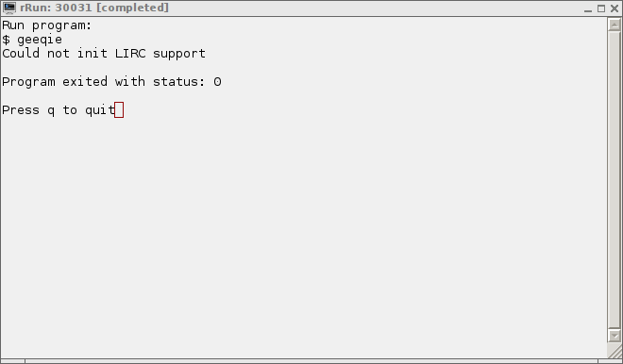The height and width of the screenshot is (364, 623).
Task: Click the scrollbar down arrow
Action: [615, 336]
